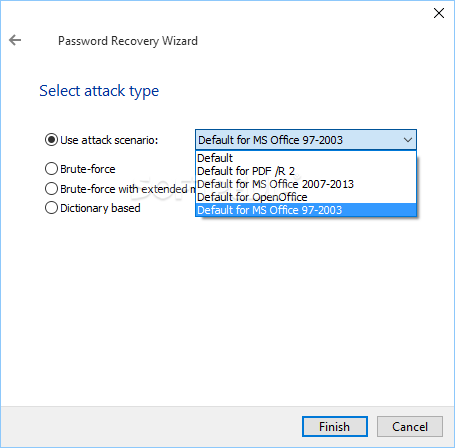Click the 'Select attack type' heading
The width and height of the screenshot is (455, 448).
tap(99, 91)
